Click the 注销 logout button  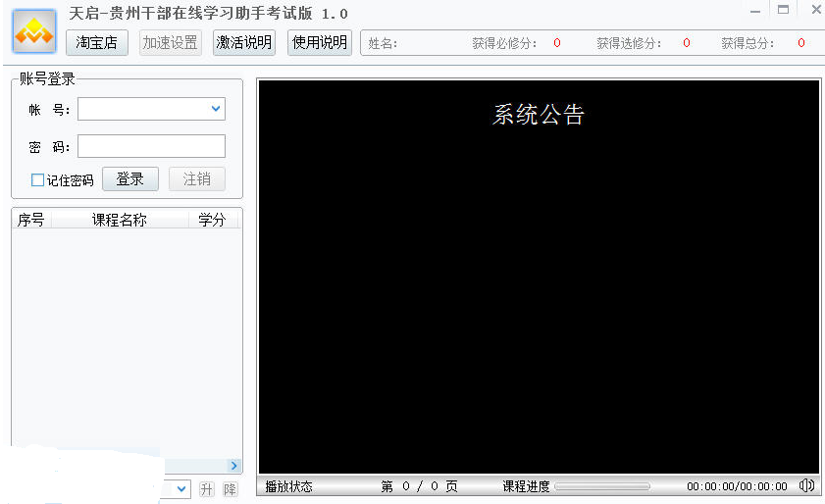pyautogui.click(x=197, y=178)
